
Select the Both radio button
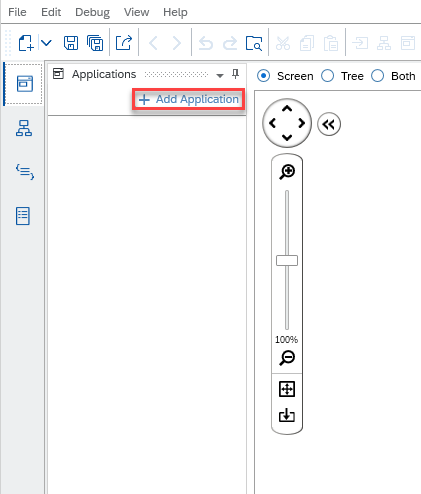[x=378, y=76]
